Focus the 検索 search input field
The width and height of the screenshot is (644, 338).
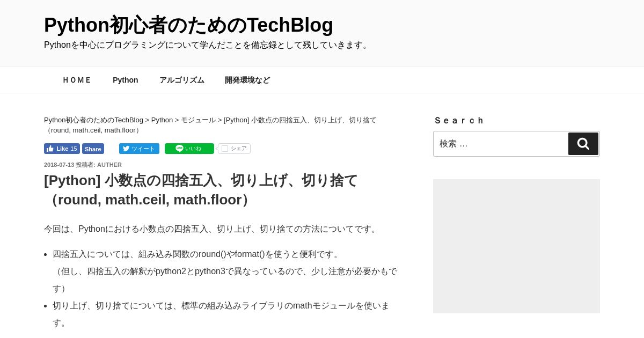(x=501, y=144)
